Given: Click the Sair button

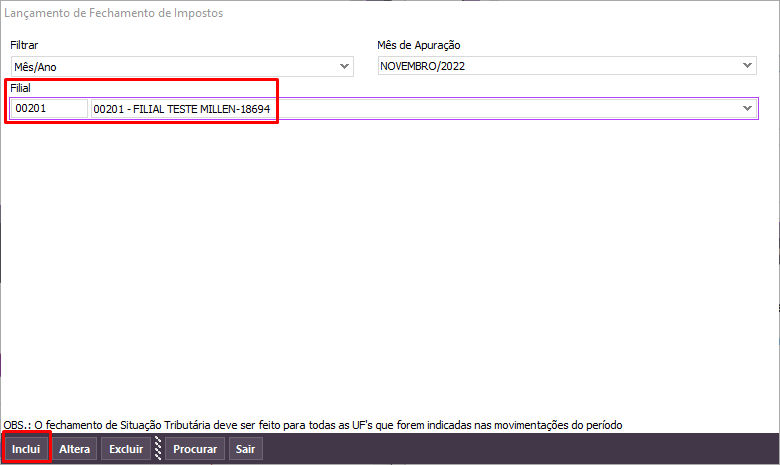Looking at the screenshot, I should tap(245, 449).
